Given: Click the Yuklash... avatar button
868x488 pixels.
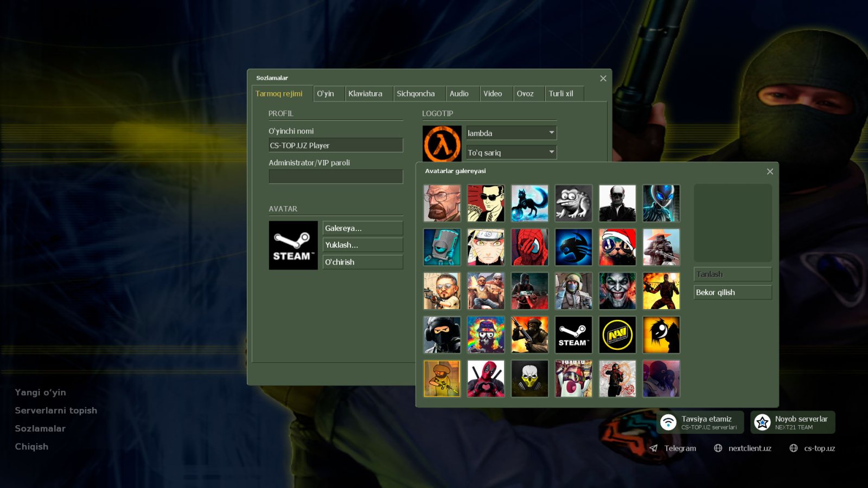Looking at the screenshot, I should point(363,245).
